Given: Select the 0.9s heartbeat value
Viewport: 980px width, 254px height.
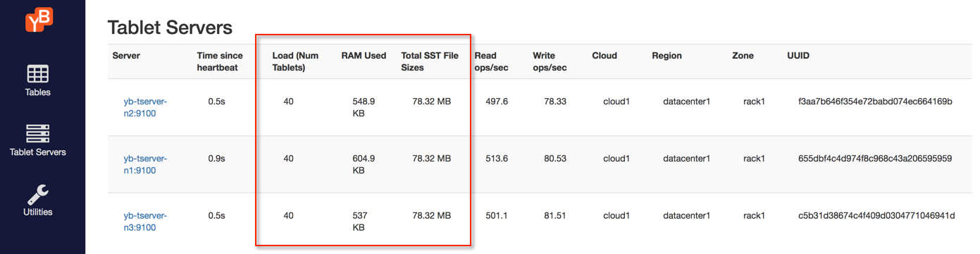Looking at the screenshot, I should (216, 159).
